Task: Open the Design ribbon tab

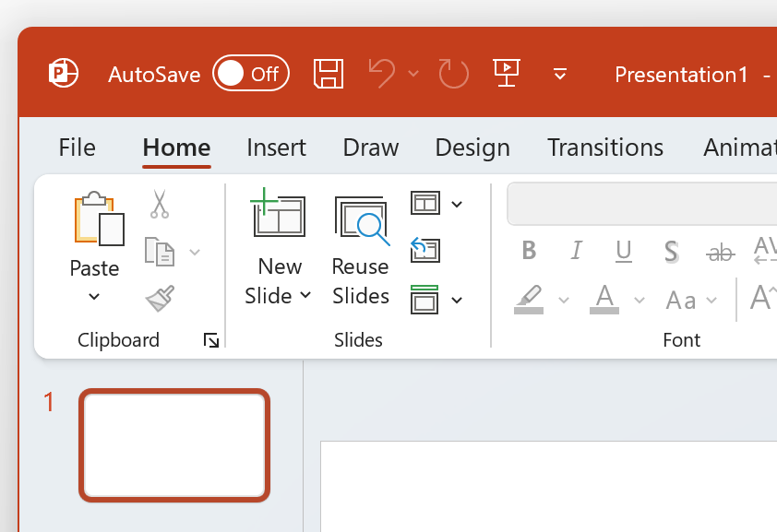Action: point(472,148)
